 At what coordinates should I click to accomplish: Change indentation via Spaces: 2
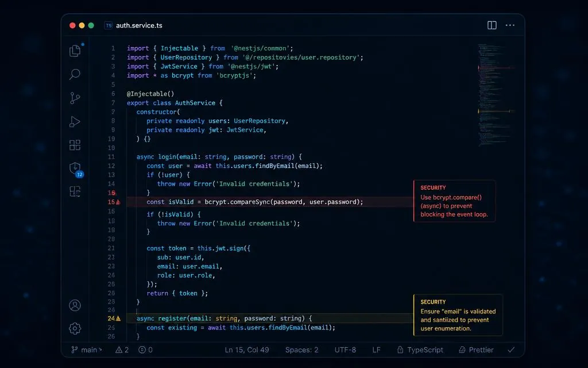pyautogui.click(x=301, y=350)
